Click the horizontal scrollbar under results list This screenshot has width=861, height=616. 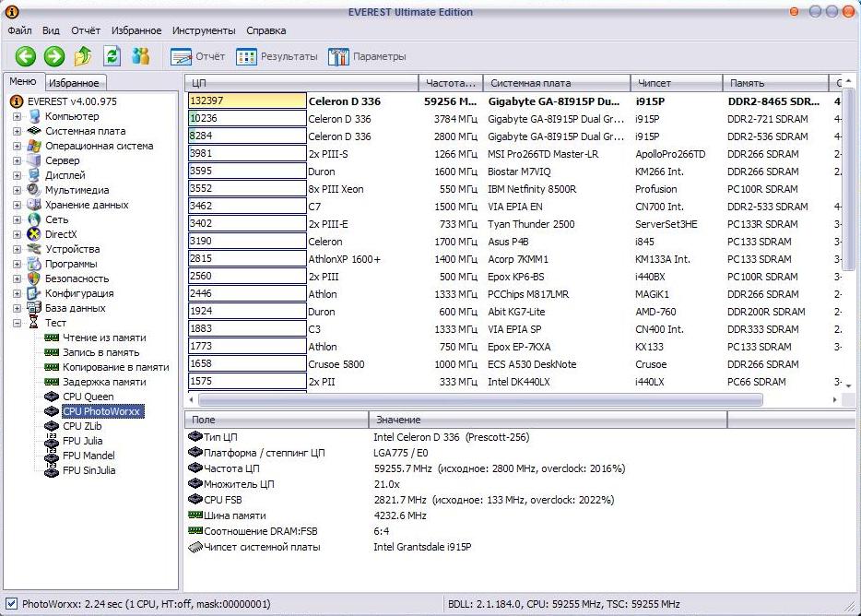point(479,400)
